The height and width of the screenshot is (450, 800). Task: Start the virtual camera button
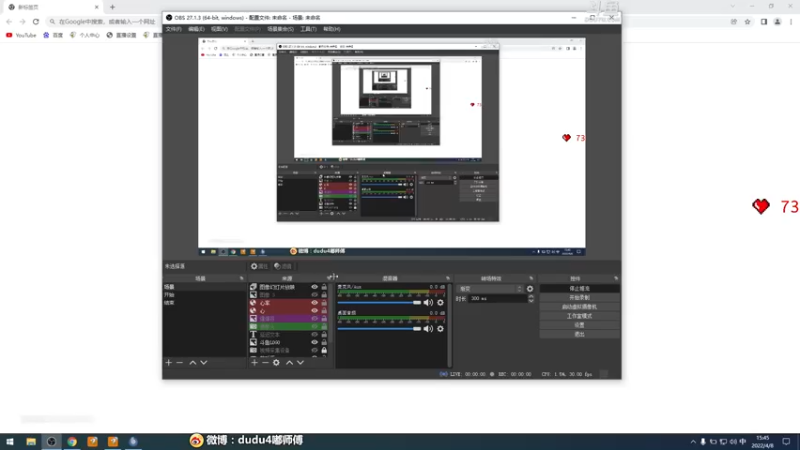pyautogui.click(x=580, y=307)
